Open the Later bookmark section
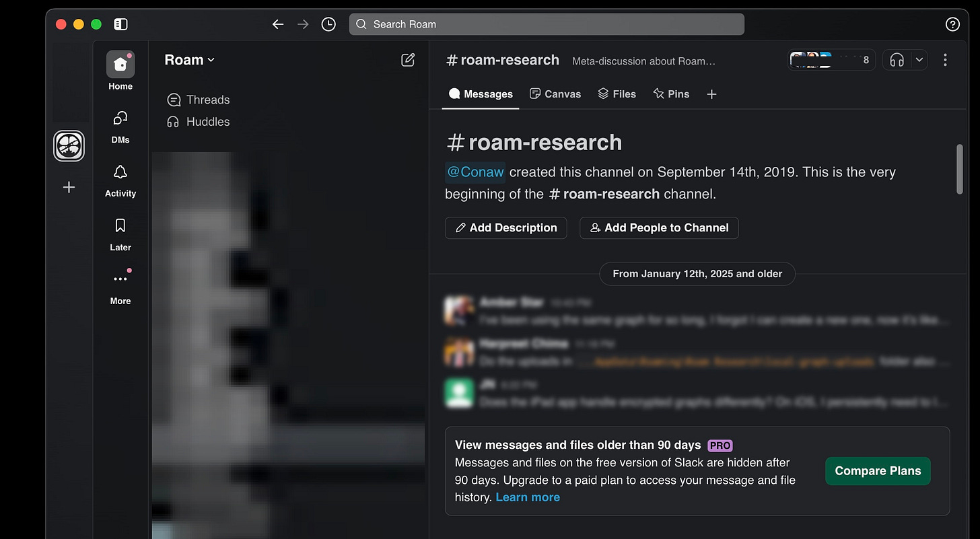 point(120,233)
